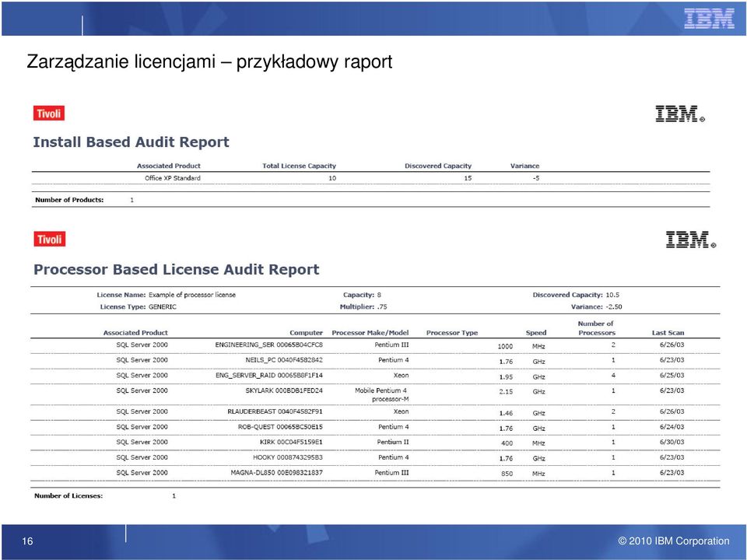Select computer 'KIRK 00C04F5159E1'
Screen dimensions: 747x560
291,442
